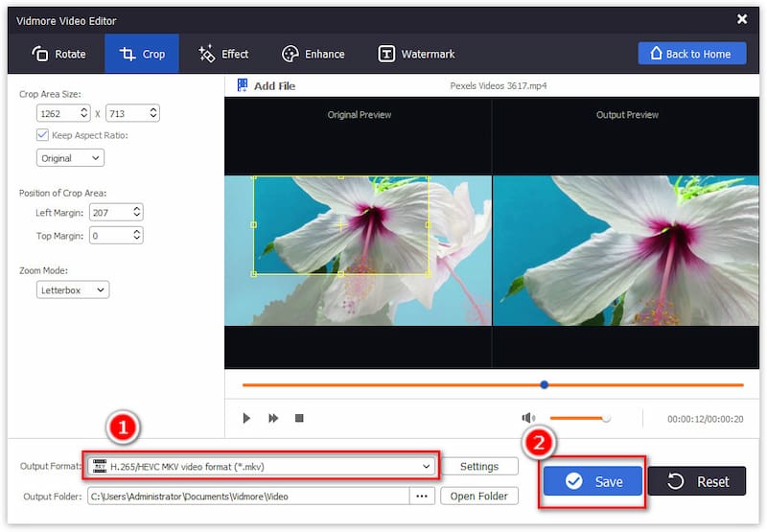Click the Reset button

pos(696,481)
